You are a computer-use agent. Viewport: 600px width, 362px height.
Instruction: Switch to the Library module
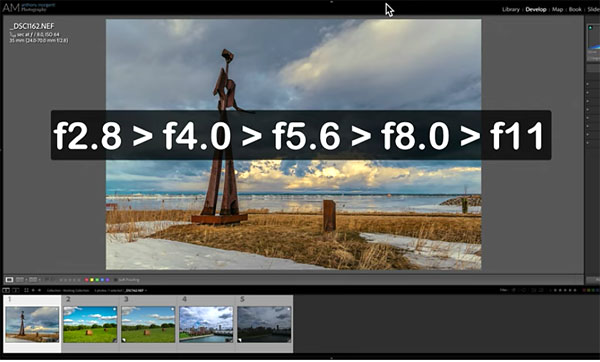(510, 9)
